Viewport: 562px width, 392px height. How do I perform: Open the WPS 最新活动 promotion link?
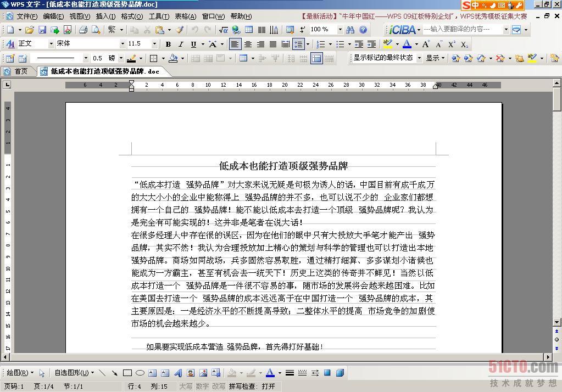pyautogui.click(x=414, y=16)
